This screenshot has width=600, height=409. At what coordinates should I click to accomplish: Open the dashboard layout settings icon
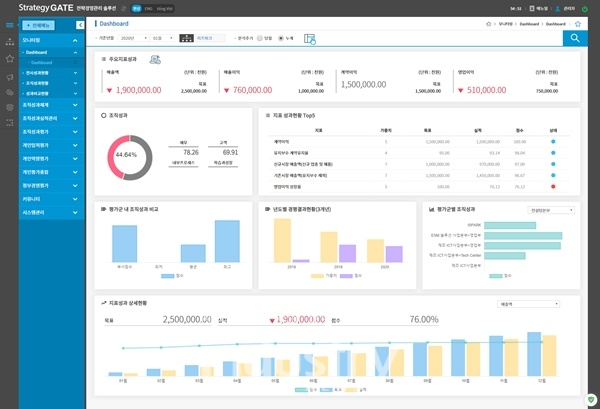click(310, 39)
